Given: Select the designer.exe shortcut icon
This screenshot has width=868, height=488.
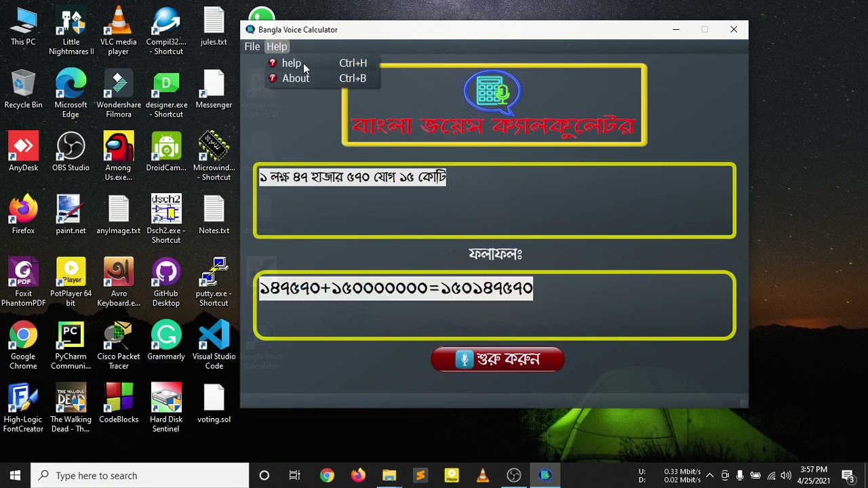Looking at the screenshot, I should tap(166, 95).
